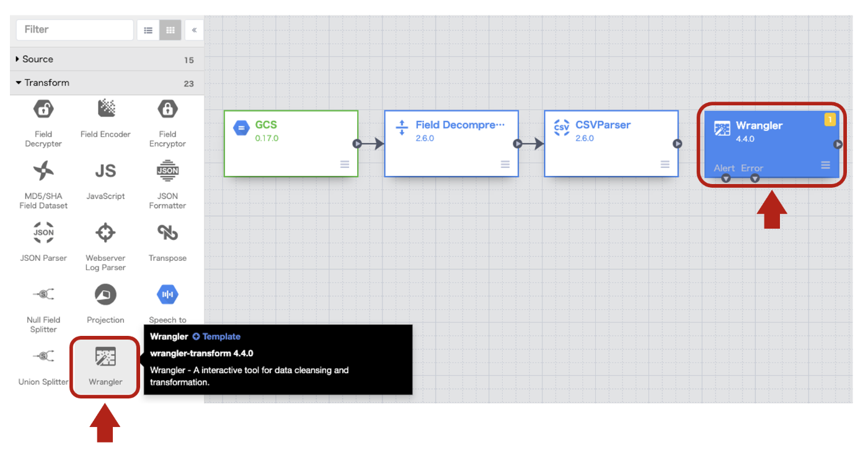
Task: Expand the Source plugin category
Action: pos(107,59)
